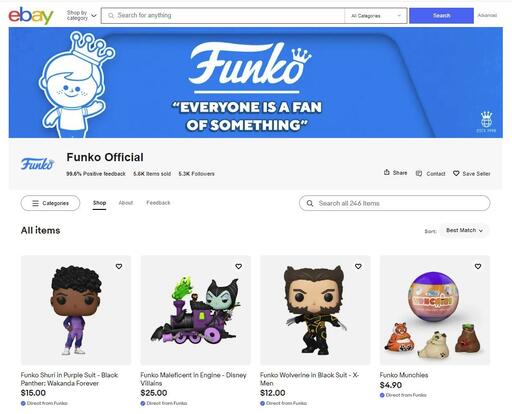Switch to the Feedback tab
The width and height of the screenshot is (512, 414).
point(158,203)
